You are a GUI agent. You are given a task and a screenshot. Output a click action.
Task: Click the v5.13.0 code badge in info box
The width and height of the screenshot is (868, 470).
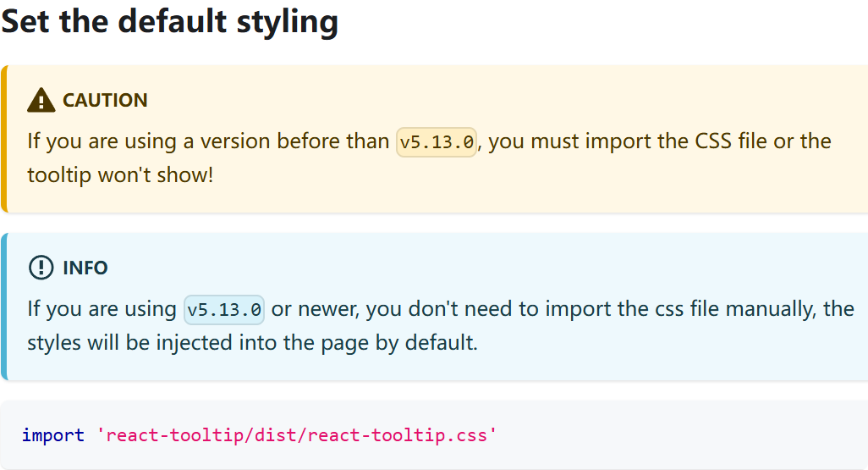tap(224, 310)
